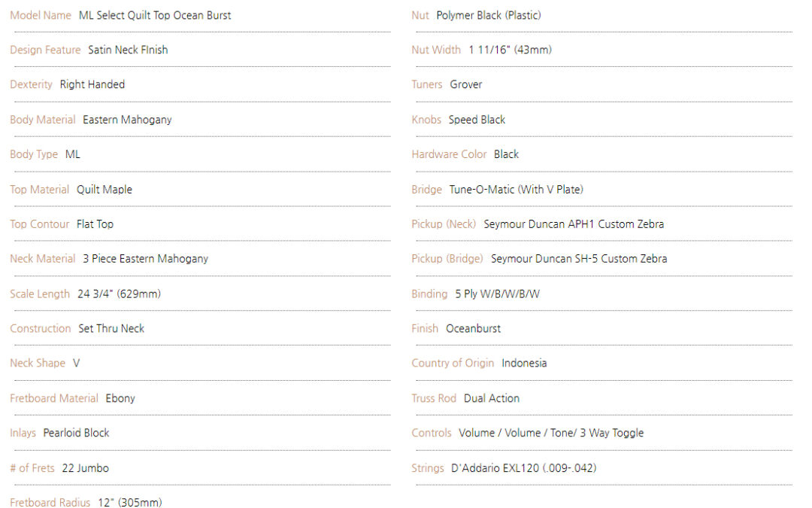Click the "Body Type" label
This screenshot has height=508, width=812.
(34, 154)
